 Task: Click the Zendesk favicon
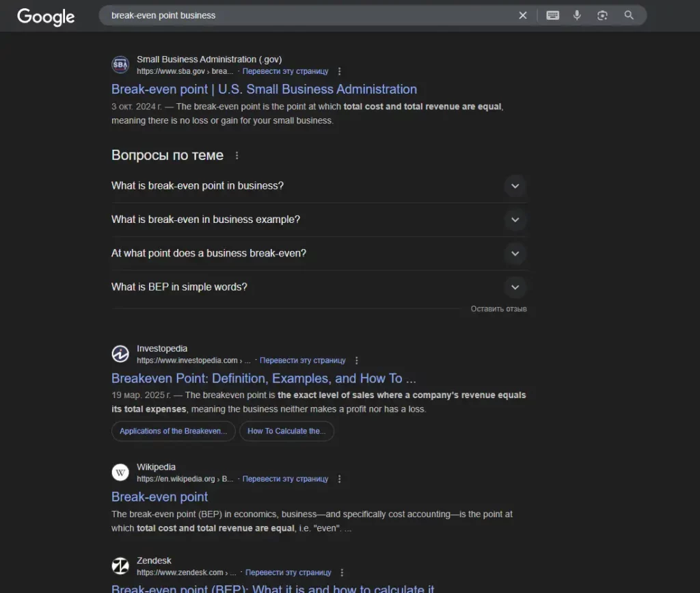click(120, 566)
